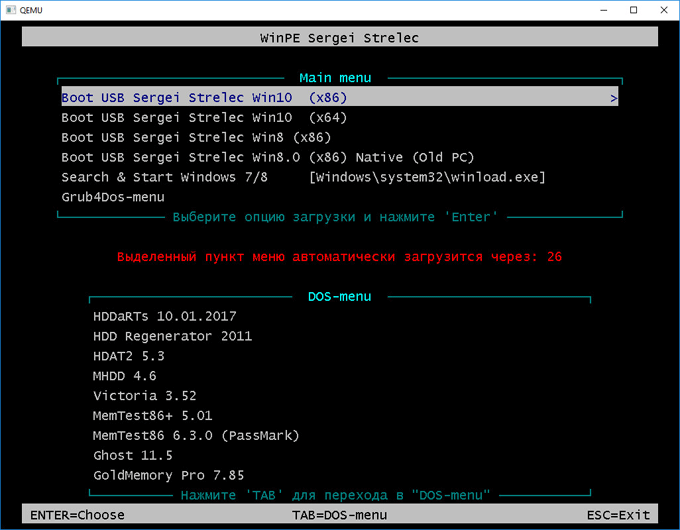Pick HDAT2 5.3 in DOS-menu
This screenshot has width=680, height=530.
pyautogui.click(x=129, y=356)
